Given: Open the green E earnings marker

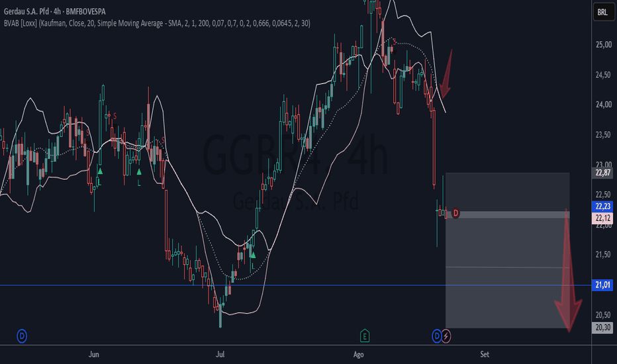Looking at the screenshot, I should [364, 336].
